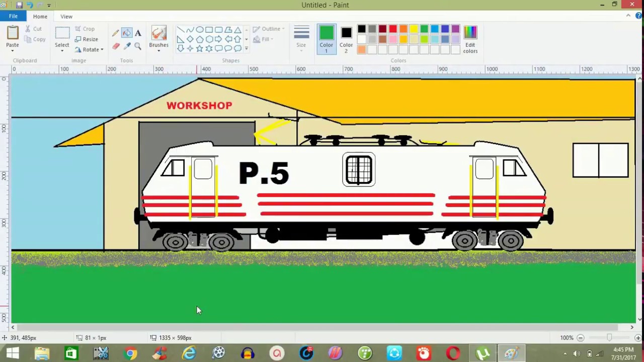This screenshot has width=644, height=362.
Task: Select the Text tool
Action: (138, 33)
